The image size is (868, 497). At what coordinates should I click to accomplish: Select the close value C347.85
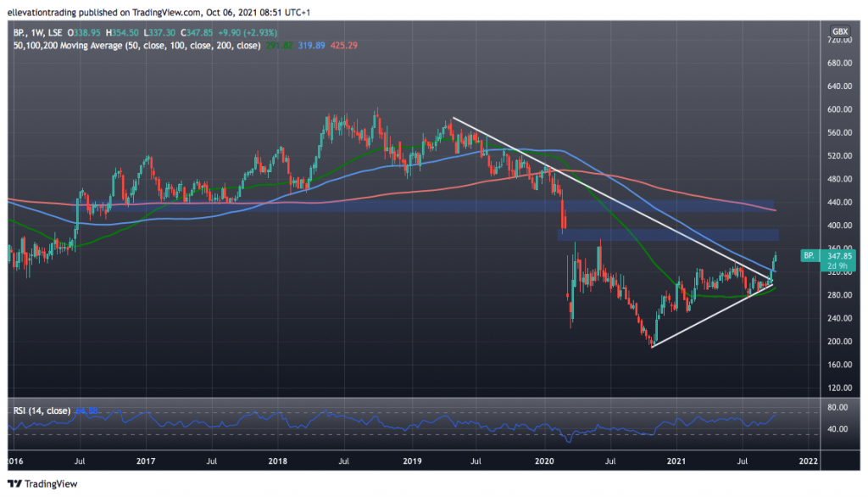(x=197, y=33)
